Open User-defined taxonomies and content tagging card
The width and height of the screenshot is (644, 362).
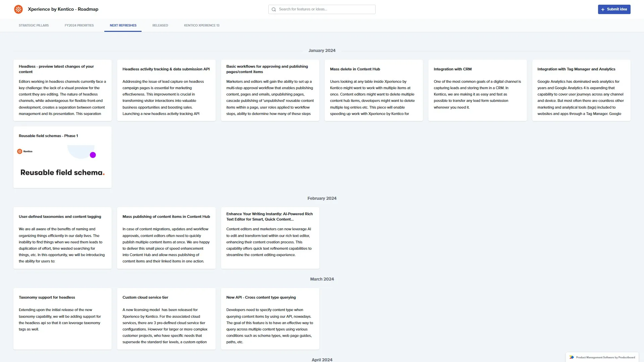point(62,238)
